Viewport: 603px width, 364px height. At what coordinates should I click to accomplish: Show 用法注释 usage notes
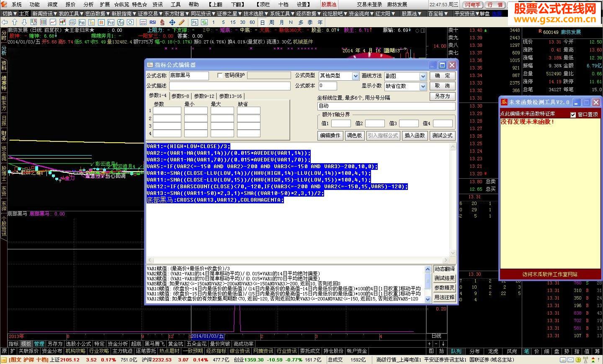(x=445, y=297)
